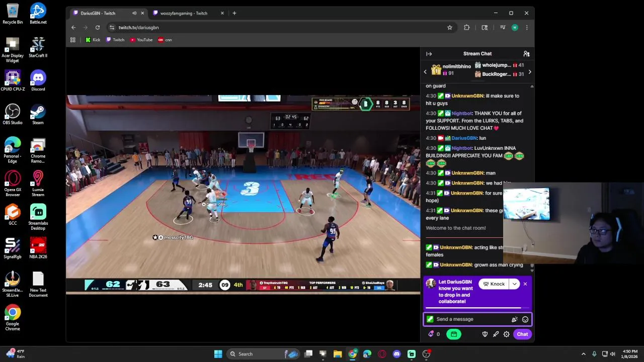Open CPUID CPU-Z desktop shortcut
This screenshot has height=362, width=644.
tap(13, 80)
